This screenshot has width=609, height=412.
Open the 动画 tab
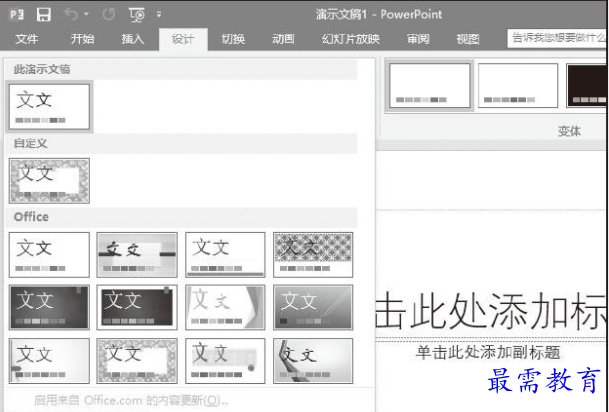click(283, 39)
